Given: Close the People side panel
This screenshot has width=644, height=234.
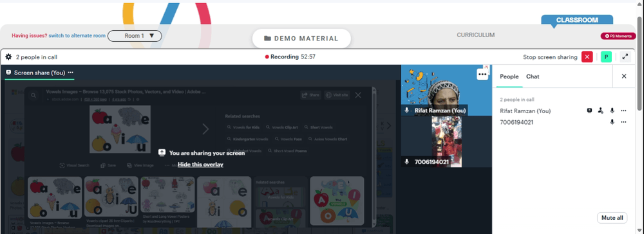Looking at the screenshot, I should point(624,76).
